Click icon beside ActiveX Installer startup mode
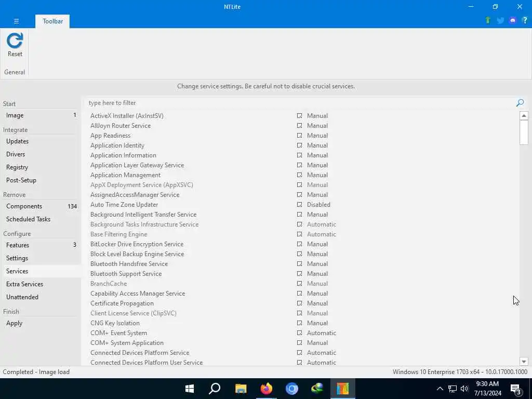This screenshot has width=532, height=399. click(299, 116)
